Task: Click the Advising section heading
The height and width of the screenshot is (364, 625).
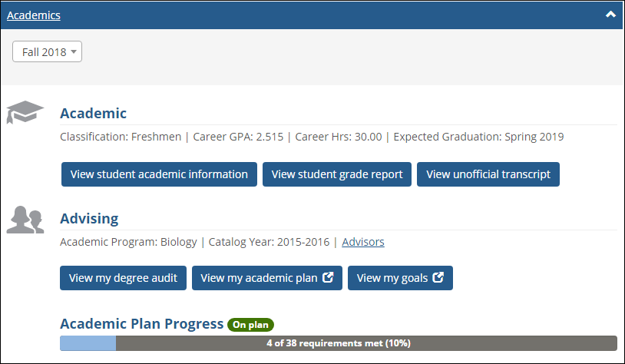Action: 89,219
